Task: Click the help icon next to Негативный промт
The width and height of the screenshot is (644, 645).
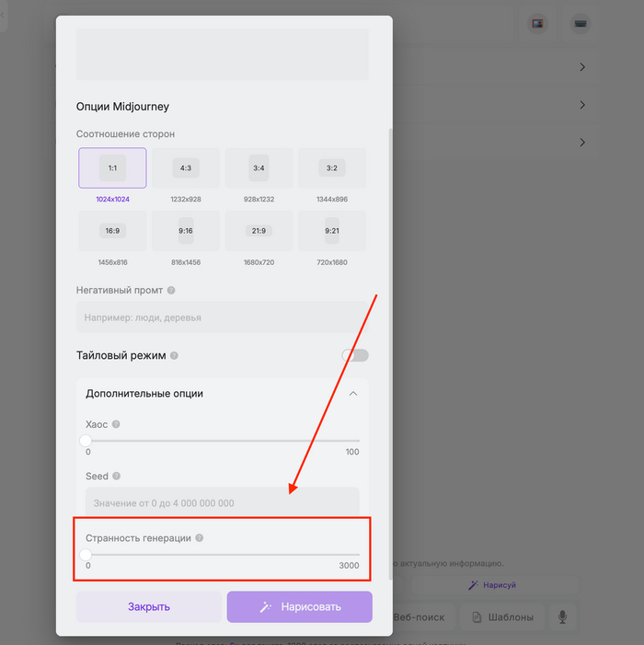Action: [x=172, y=291]
